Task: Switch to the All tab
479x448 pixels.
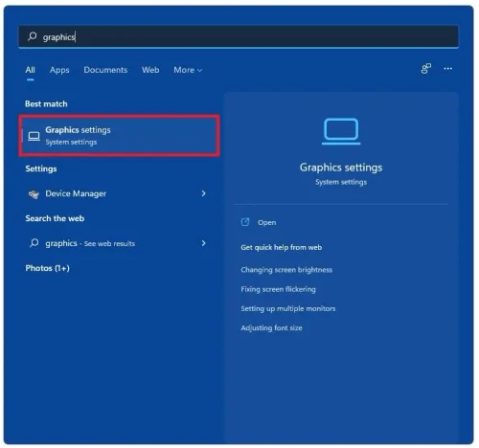Action: (x=31, y=70)
